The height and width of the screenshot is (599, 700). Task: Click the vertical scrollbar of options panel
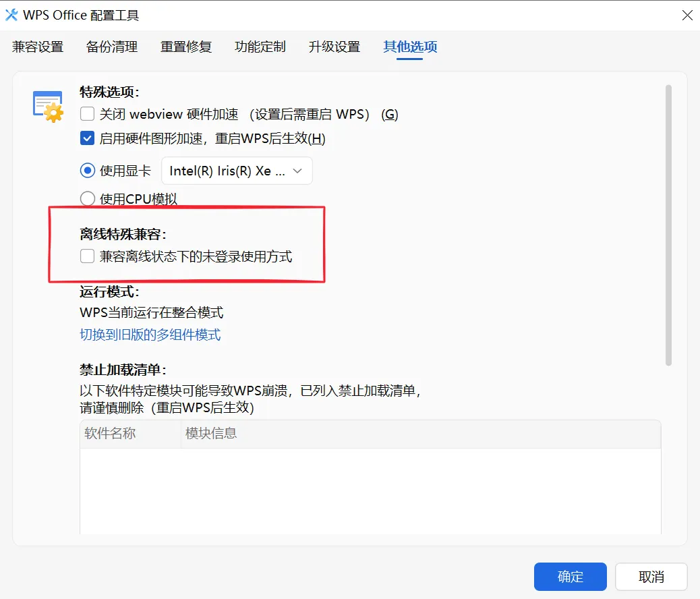668,225
